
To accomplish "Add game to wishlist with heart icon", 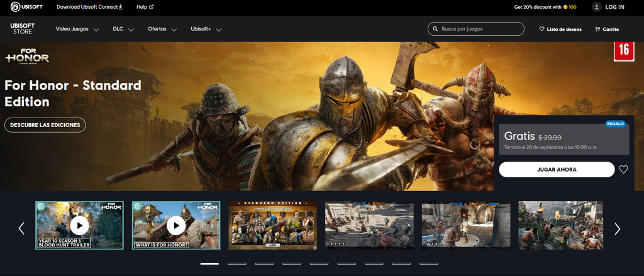I will pos(623,169).
